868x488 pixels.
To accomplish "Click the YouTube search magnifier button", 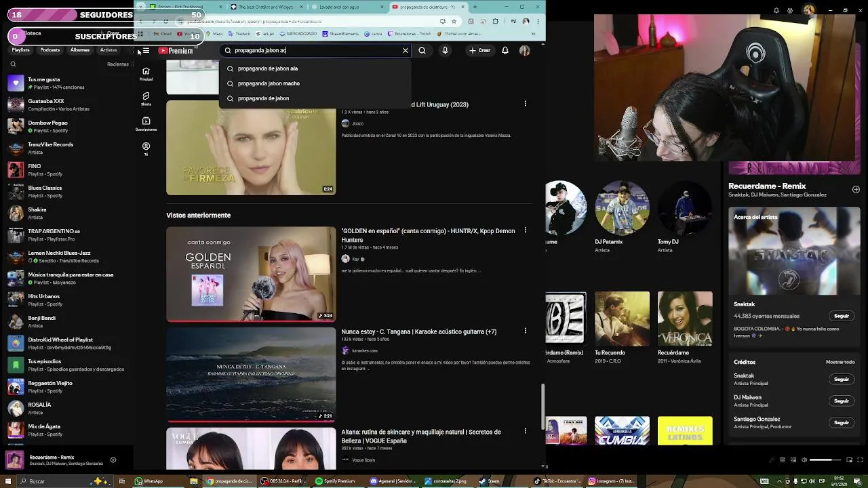I will click(x=422, y=50).
